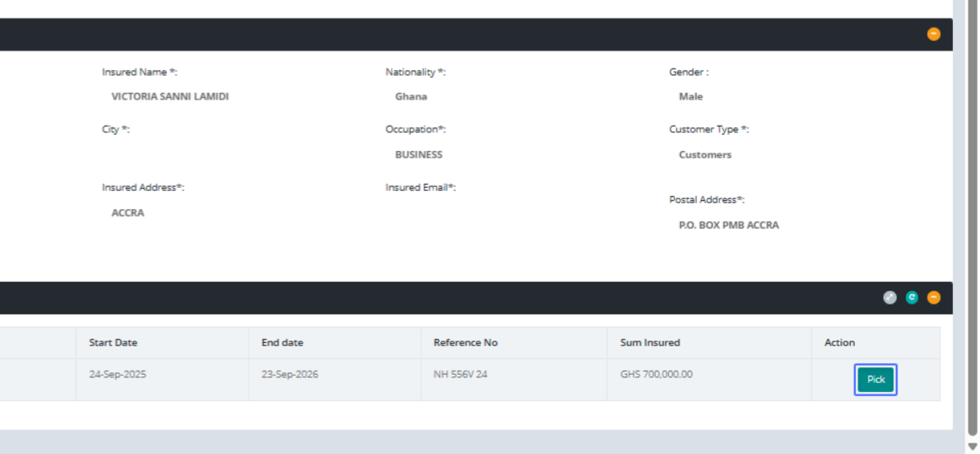Open the Customer Type field showing Customers
Viewport: 980px width, 454px height.
[705, 154]
